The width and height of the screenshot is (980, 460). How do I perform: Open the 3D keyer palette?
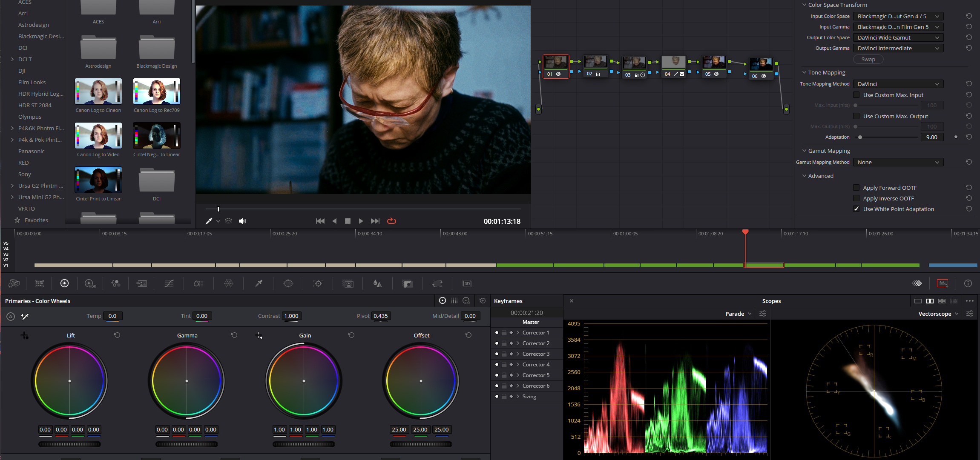pyautogui.click(x=467, y=283)
